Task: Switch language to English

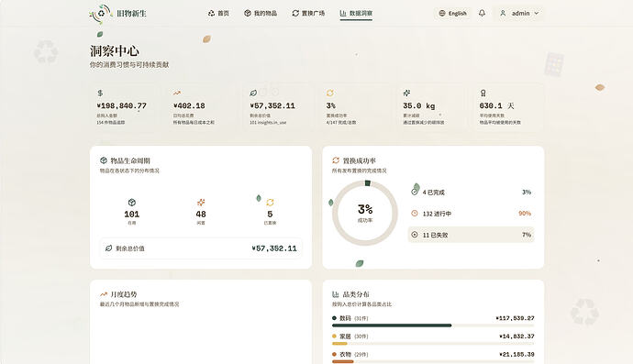Action: coord(452,14)
